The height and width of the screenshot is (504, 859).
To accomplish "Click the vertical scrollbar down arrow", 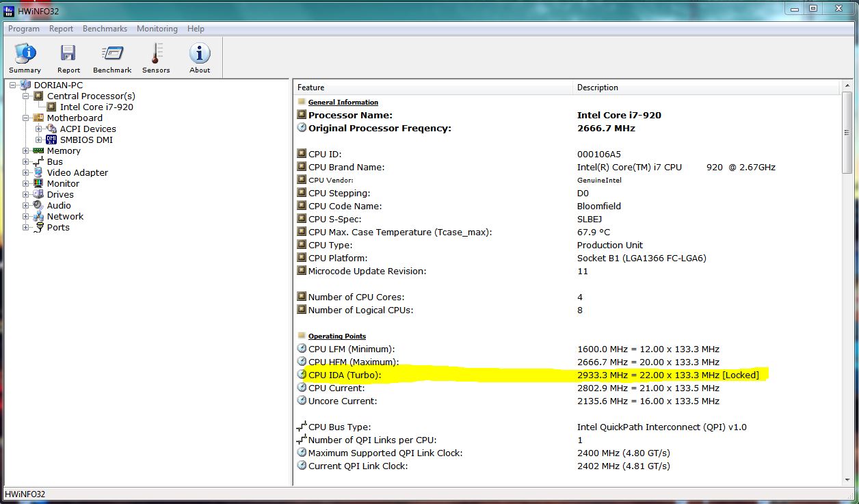I will point(847,479).
